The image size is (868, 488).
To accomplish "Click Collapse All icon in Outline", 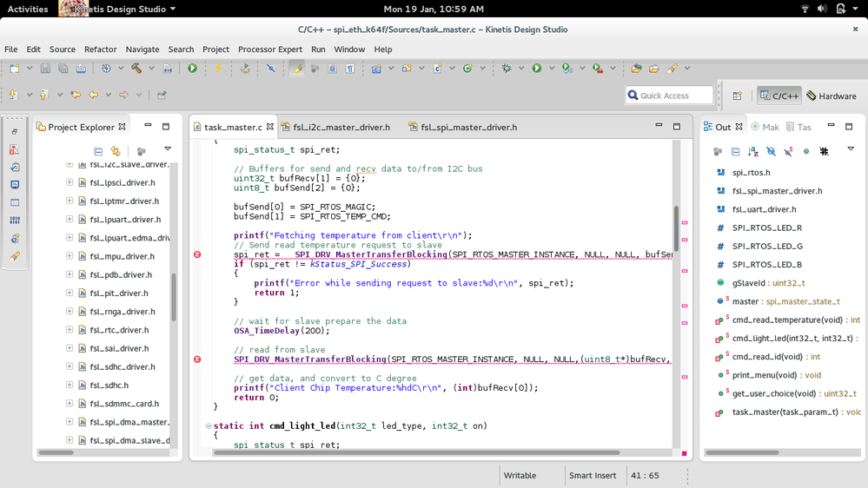I will [x=735, y=151].
